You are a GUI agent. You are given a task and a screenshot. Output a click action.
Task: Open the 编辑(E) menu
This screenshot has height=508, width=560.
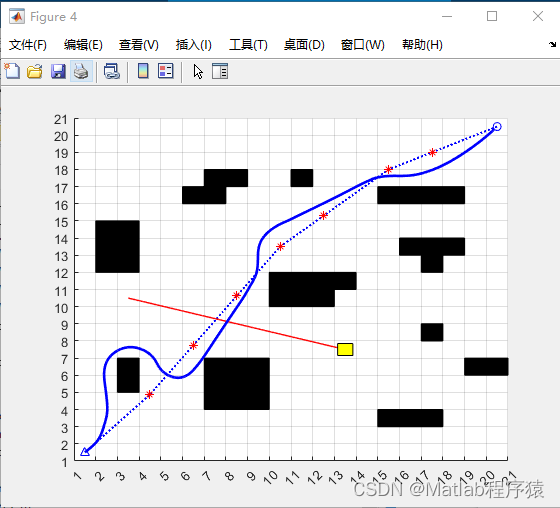click(x=83, y=45)
